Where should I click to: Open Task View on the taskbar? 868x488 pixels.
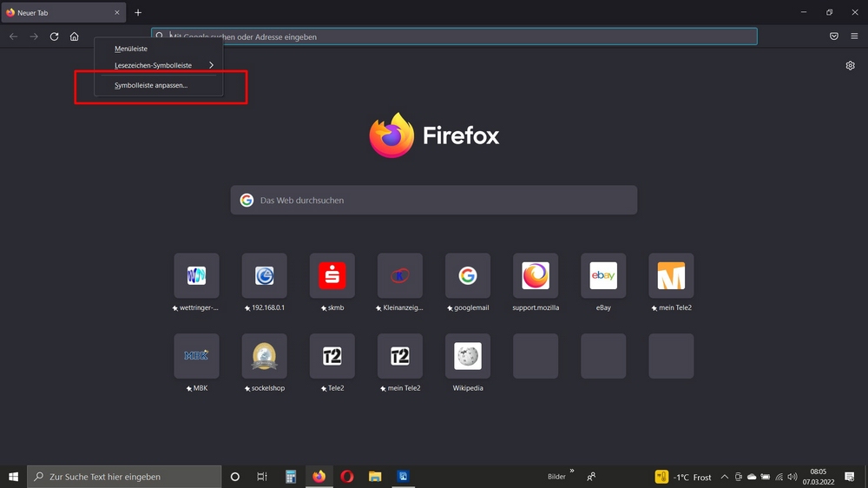click(x=262, y=477)
